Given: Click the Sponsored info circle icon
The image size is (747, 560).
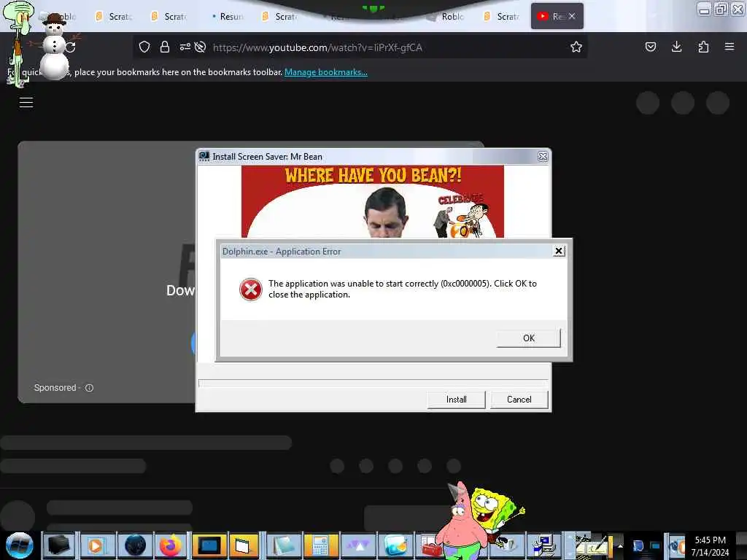Looking at the screenshot, I should click(89, 388).
